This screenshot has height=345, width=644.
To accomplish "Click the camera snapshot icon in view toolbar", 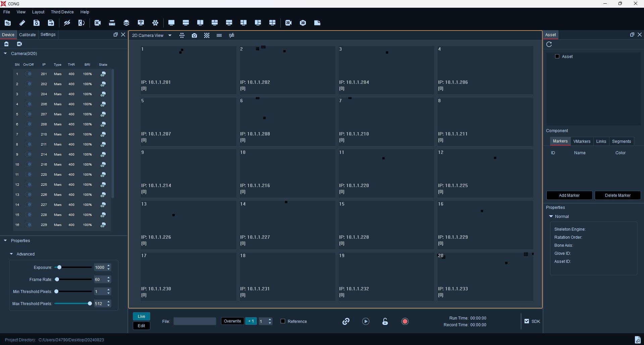I will 194,36.
